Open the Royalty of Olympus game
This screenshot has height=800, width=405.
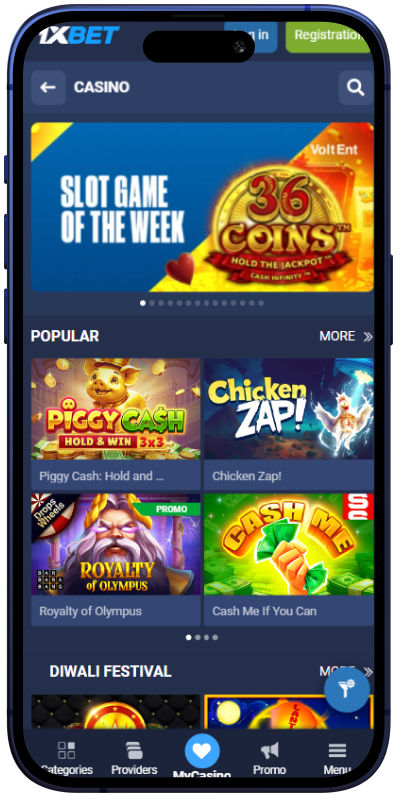(116, 559)
